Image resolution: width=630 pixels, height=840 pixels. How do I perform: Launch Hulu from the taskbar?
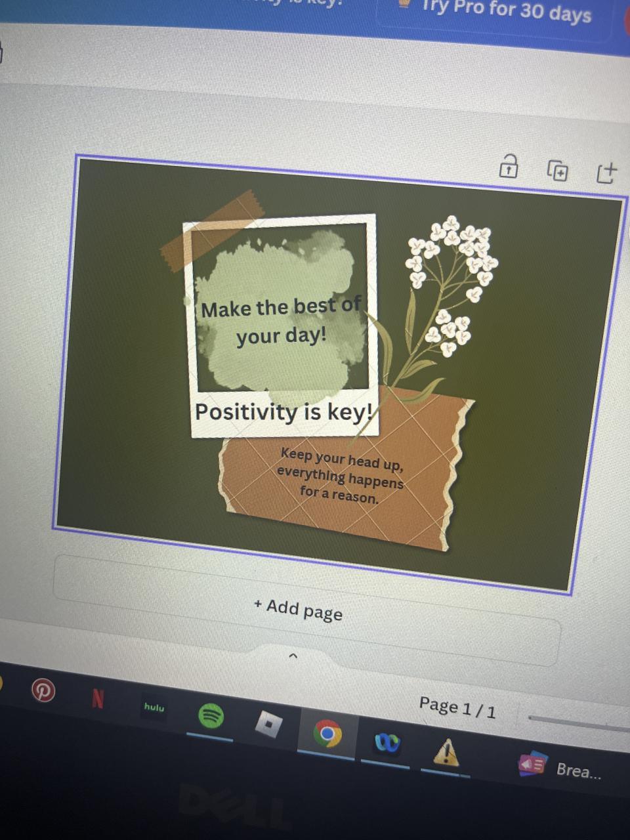tap(154, 707)
